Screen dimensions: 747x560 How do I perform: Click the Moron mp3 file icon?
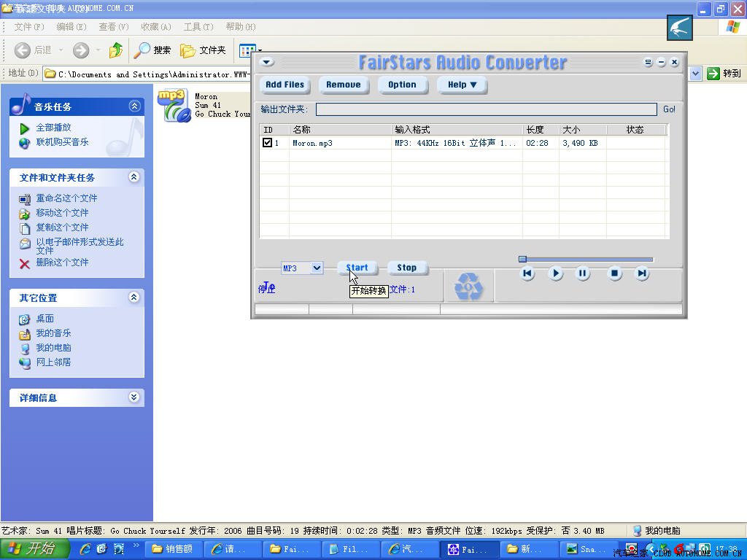point(174,104)
